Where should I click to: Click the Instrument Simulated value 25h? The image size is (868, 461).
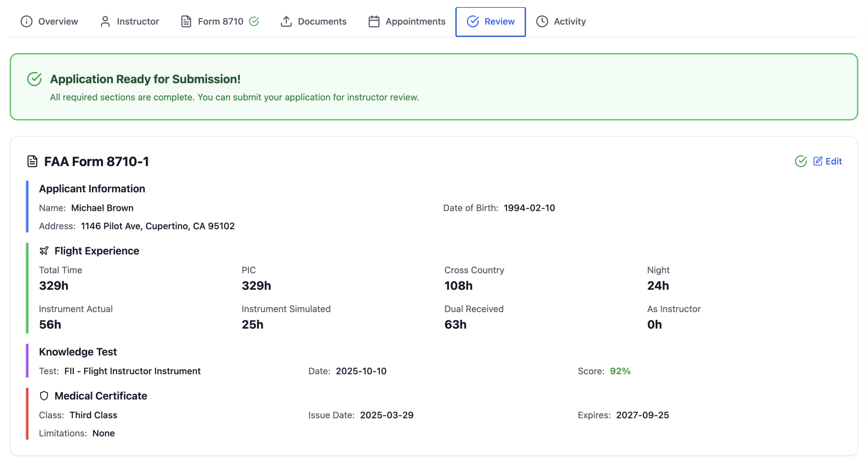click(x=253, y=325)
